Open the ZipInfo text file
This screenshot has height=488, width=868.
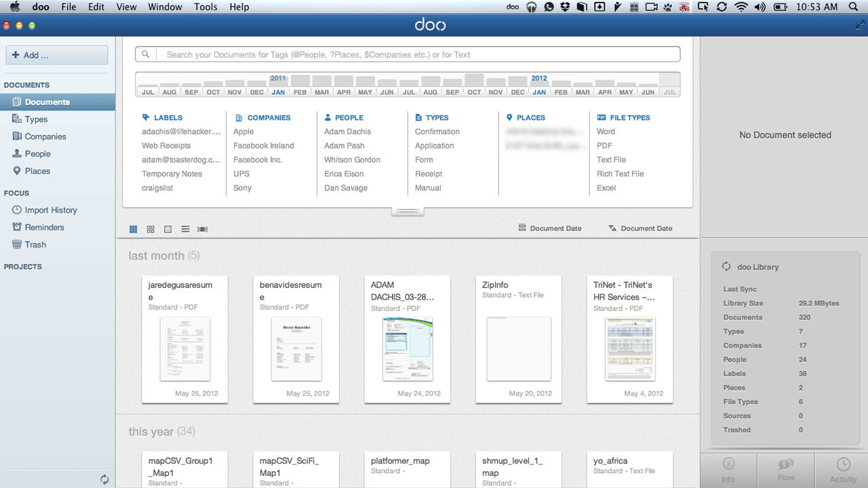519,339
